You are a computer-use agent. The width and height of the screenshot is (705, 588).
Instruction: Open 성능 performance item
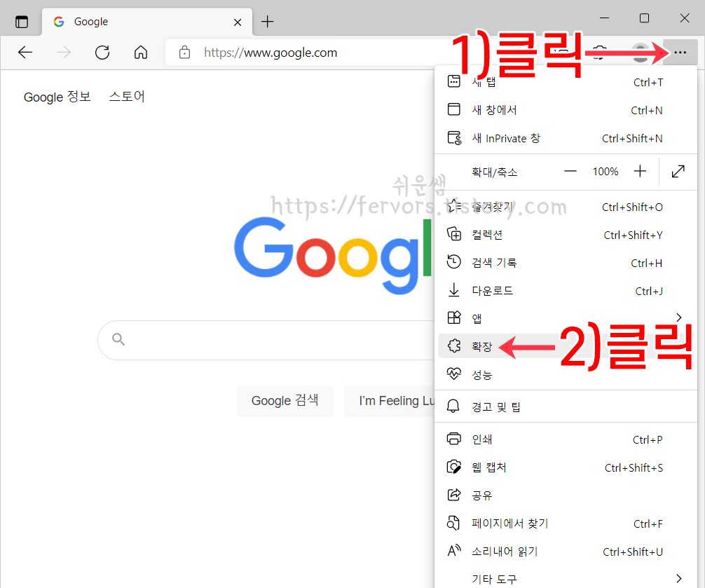566,374
